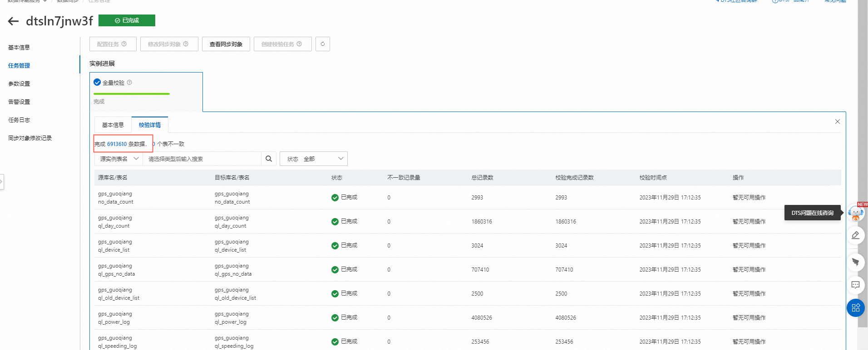Close the detail panel with X icon
868x350 pixels.
838,122
